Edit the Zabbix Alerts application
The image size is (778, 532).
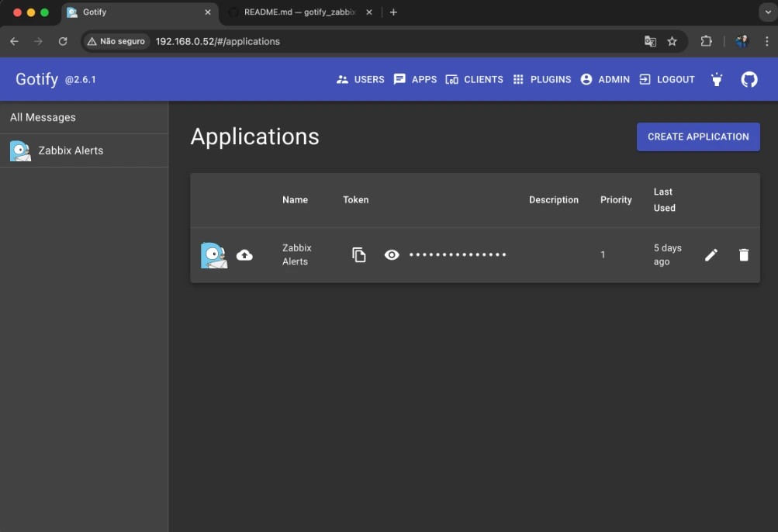[711, 254]
